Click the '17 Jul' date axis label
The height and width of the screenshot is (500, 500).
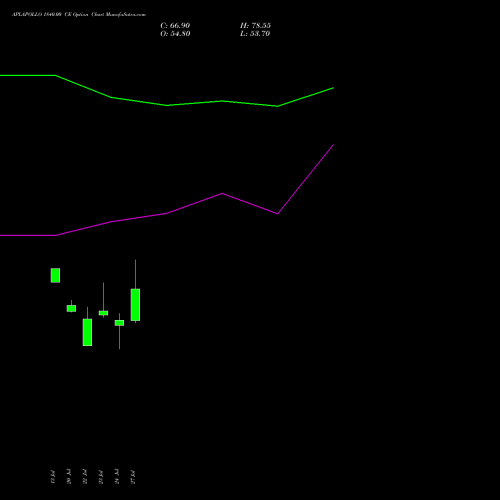[x=53, y=477]
